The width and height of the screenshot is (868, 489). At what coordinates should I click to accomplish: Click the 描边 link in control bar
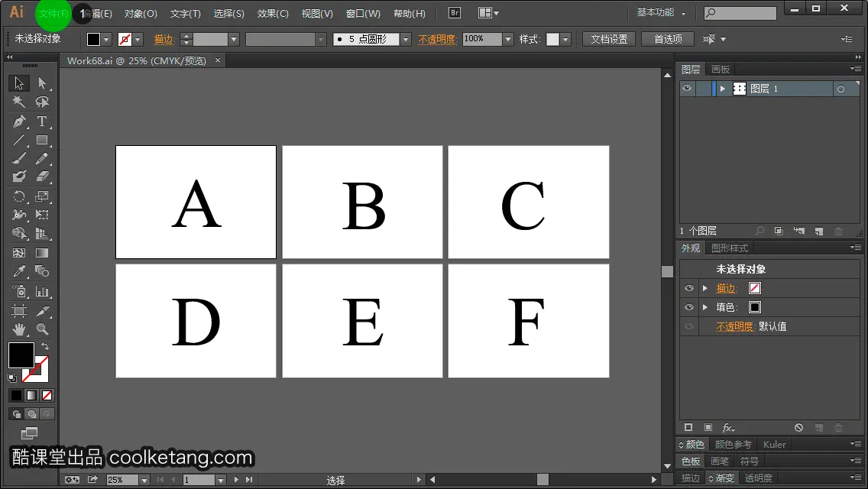(164, 39)
